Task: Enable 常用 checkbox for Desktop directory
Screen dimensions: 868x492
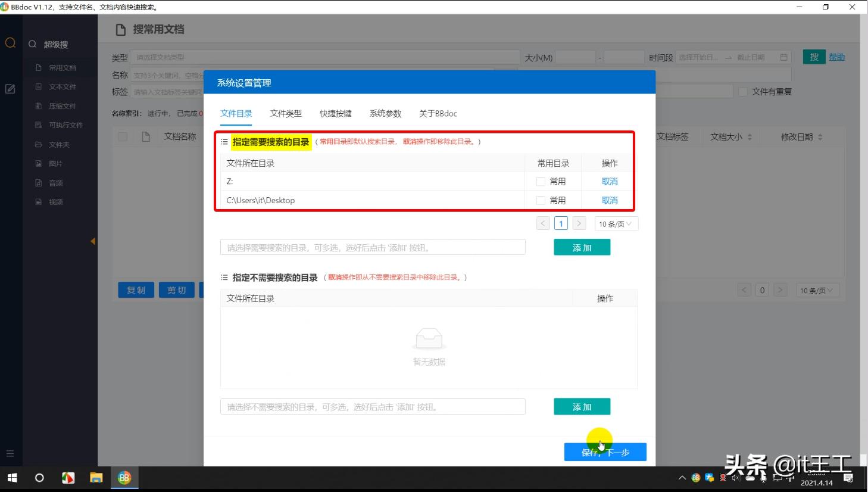Action: coord(541,200)
